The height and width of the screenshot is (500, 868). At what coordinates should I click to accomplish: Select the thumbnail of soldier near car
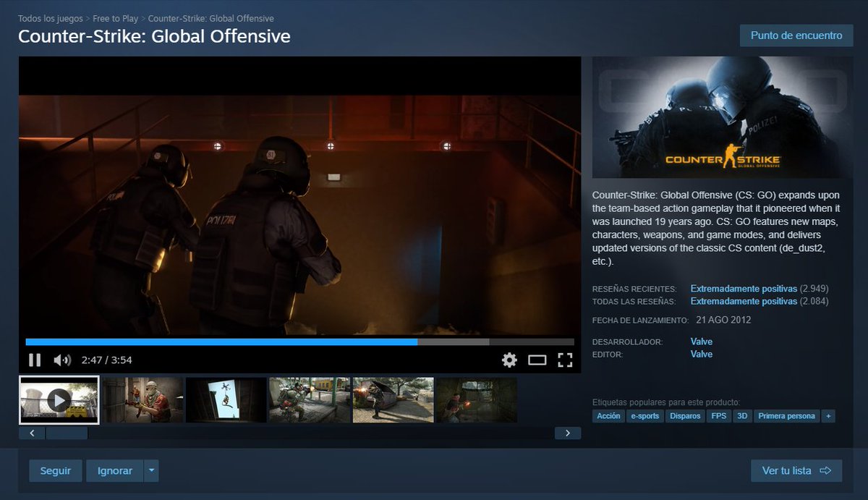coord(393,399)
